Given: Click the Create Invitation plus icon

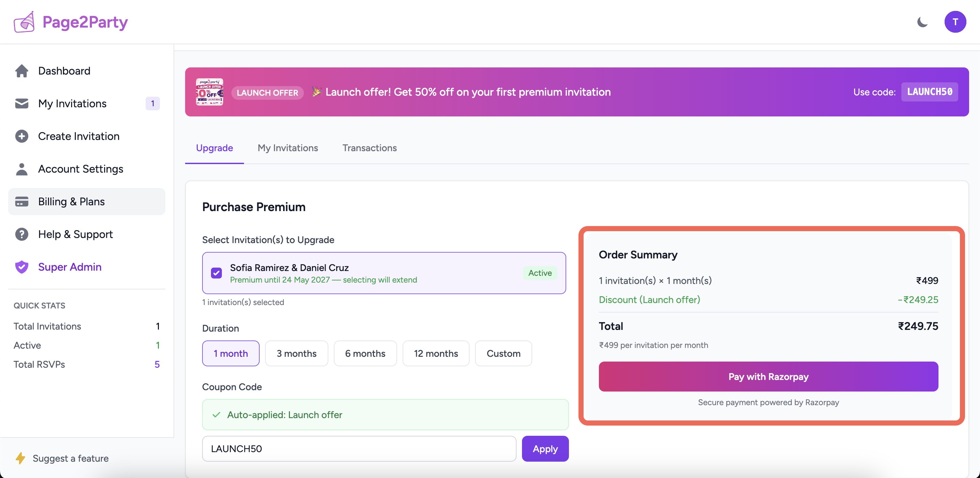Looking at the screenshot, I should pyautogui.click(x=22, y=136).
